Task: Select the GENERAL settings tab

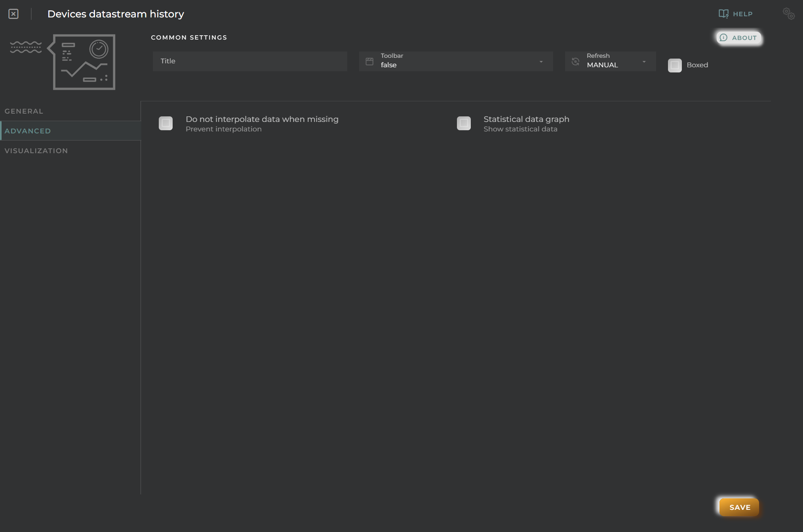Action: coord(24,110)
